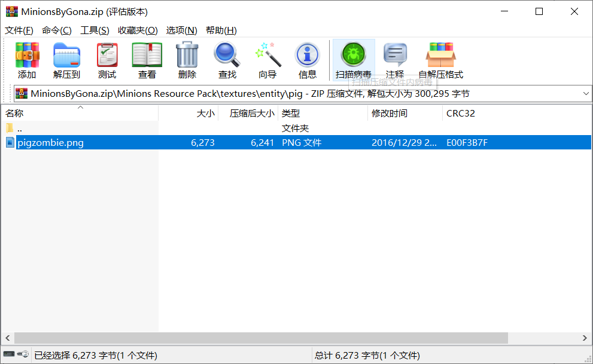Open the Favorites (收藏夹) menu

coord(138,30)
